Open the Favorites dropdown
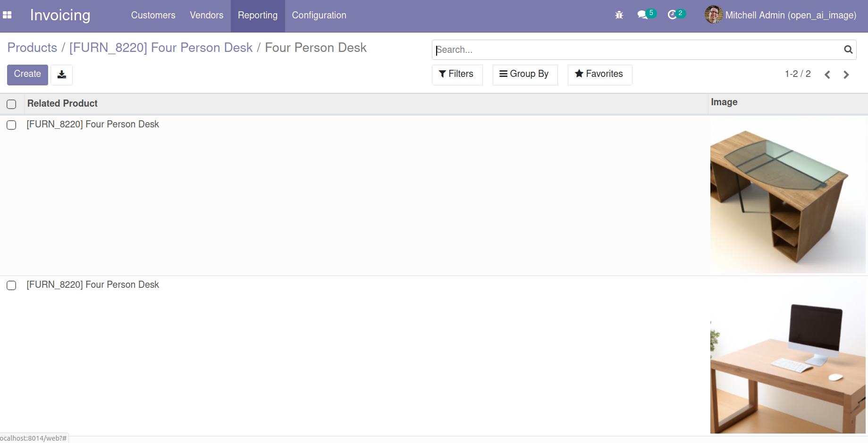Screen dimensions: 868x443 599,75
